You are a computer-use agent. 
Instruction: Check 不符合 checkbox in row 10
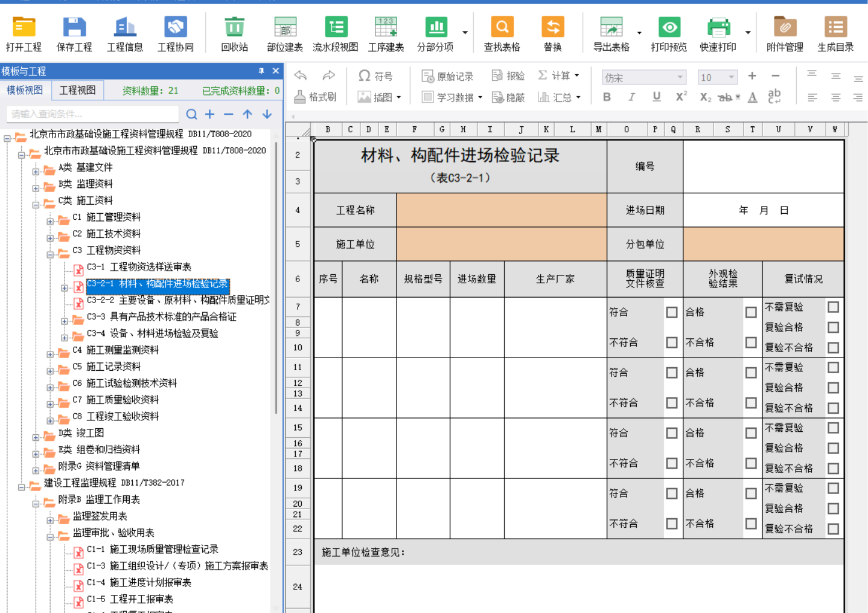coord(672,342)
